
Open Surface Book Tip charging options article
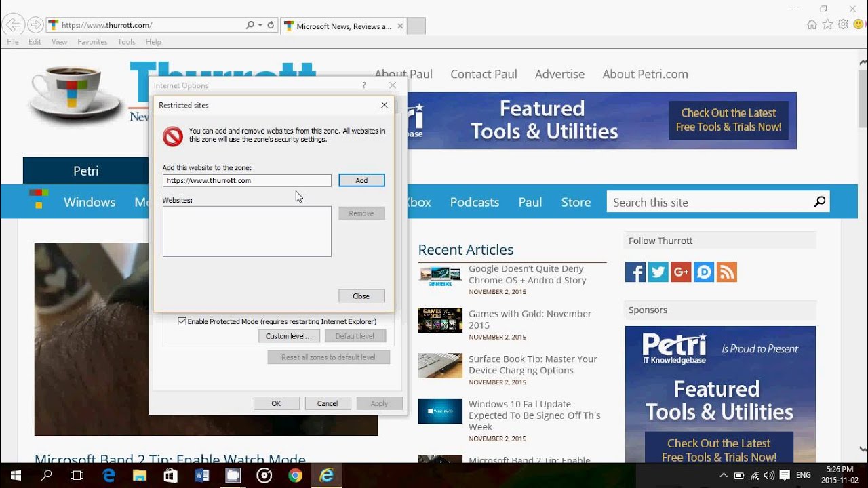[532, 365]
